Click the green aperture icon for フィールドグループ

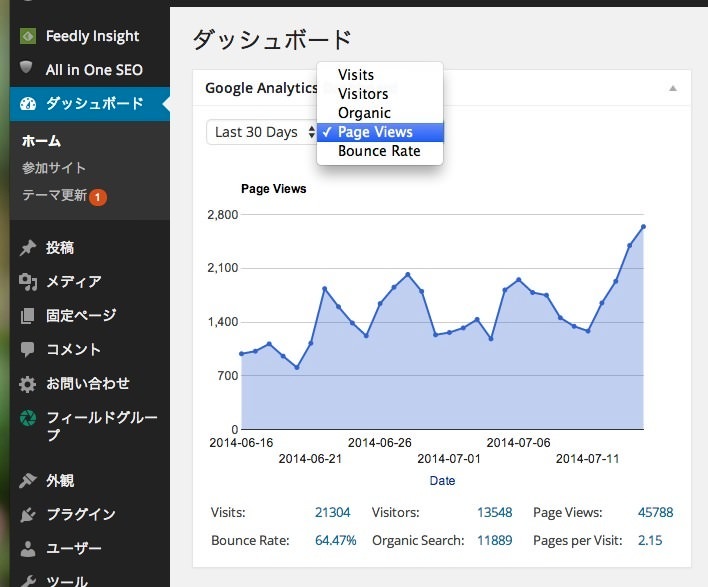tap(28, 418)
